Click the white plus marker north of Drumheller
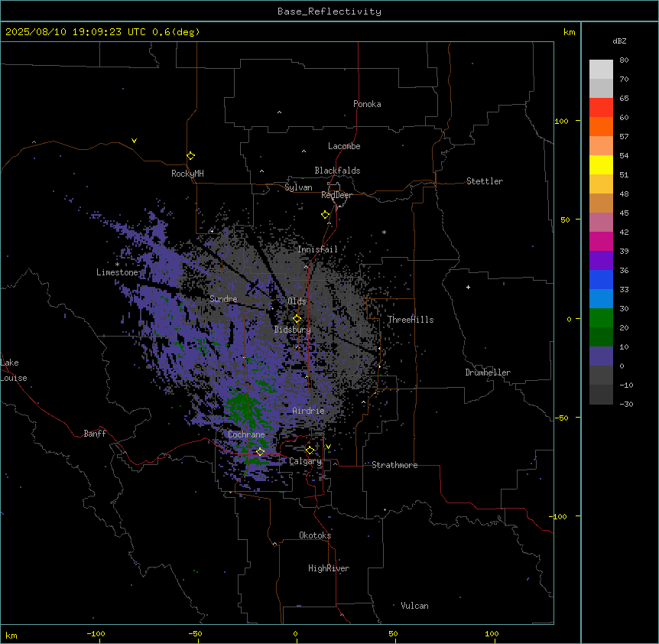 [x=468, y=287]
